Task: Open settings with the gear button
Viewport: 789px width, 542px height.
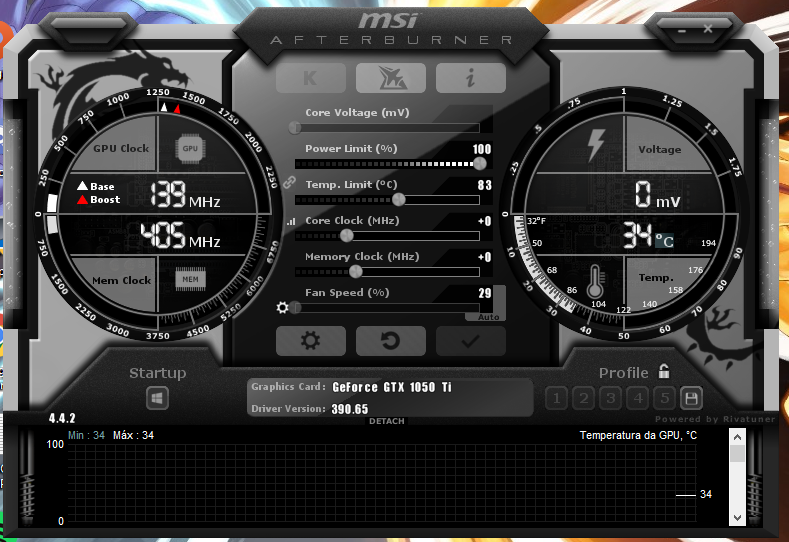Action: [x=310, y=341]
